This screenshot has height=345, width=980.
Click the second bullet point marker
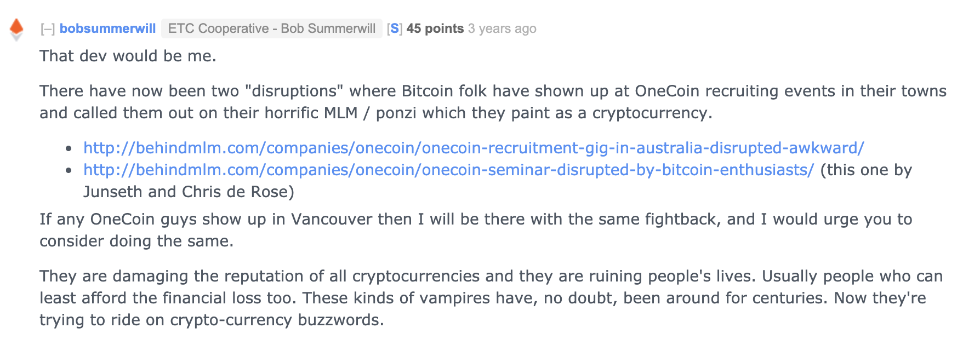click(x=69, y=170)
